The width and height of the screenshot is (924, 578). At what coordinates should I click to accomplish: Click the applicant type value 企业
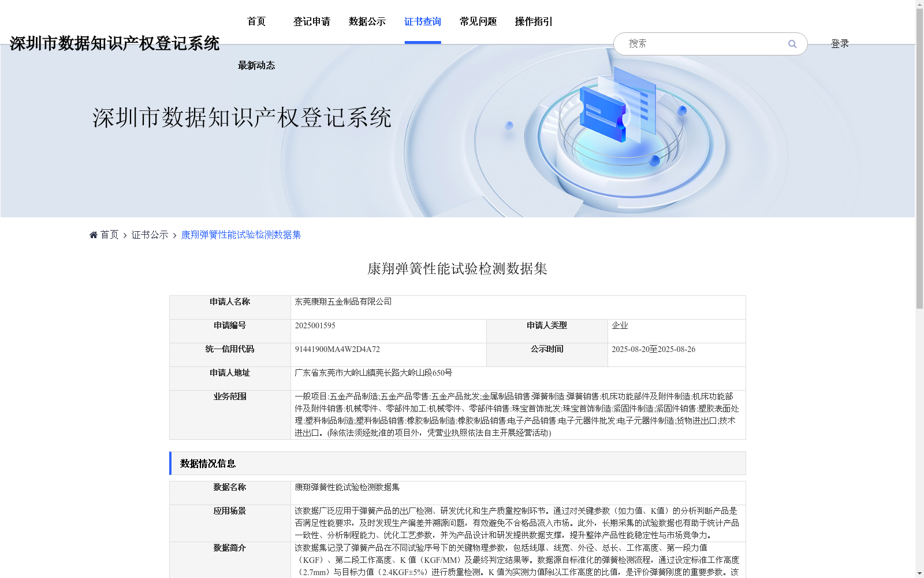tap(620, 325)
